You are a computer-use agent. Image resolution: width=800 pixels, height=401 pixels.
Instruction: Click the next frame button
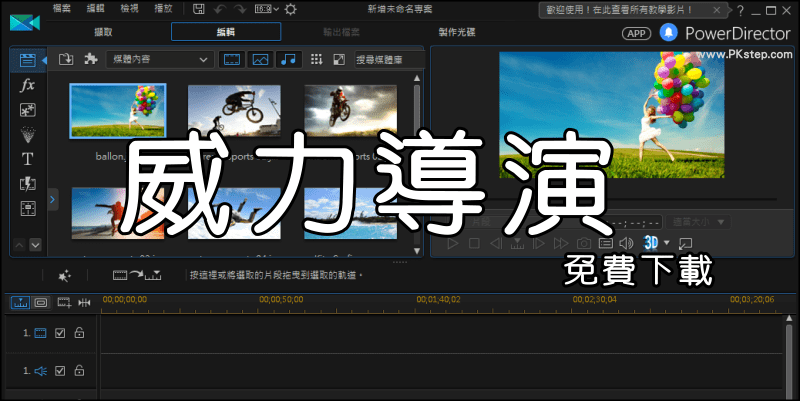539,243
